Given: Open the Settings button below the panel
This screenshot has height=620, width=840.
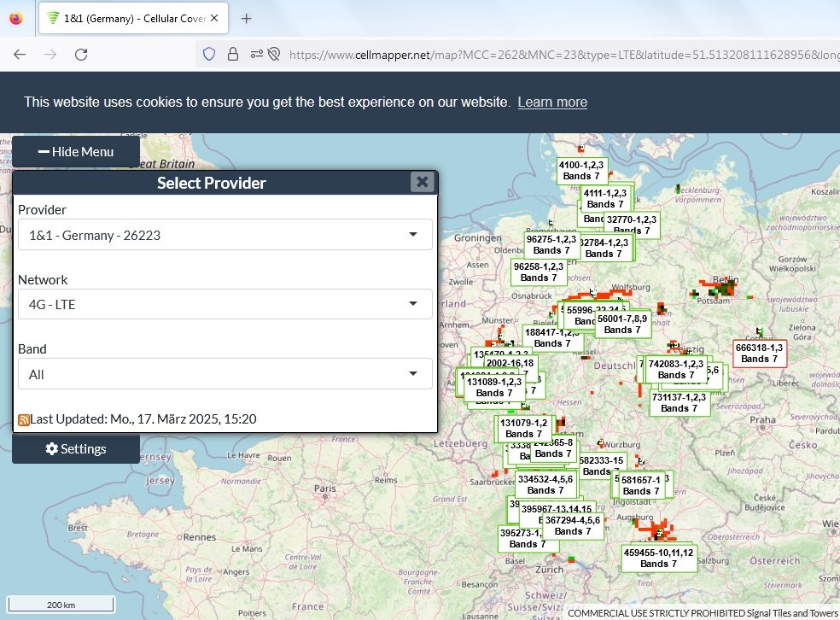Looking at the screenshot, I should (76, 448).
